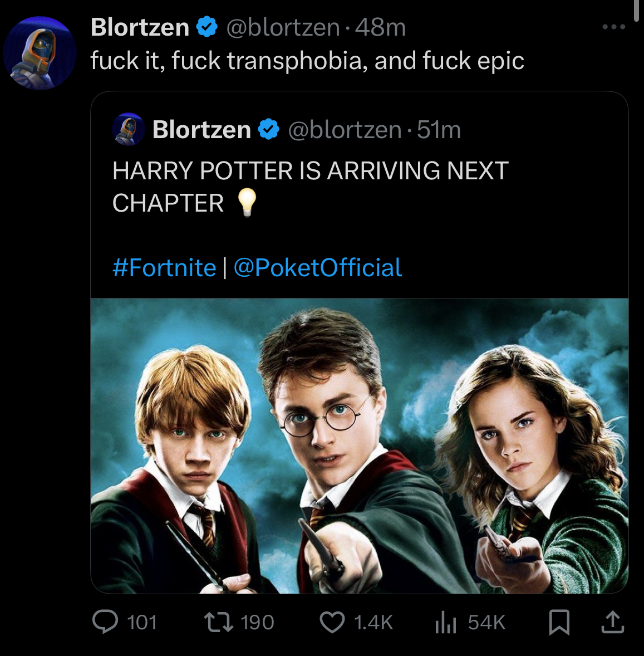
Task: Open the 51m timestamp of quoted tweet
Action: 439,130
